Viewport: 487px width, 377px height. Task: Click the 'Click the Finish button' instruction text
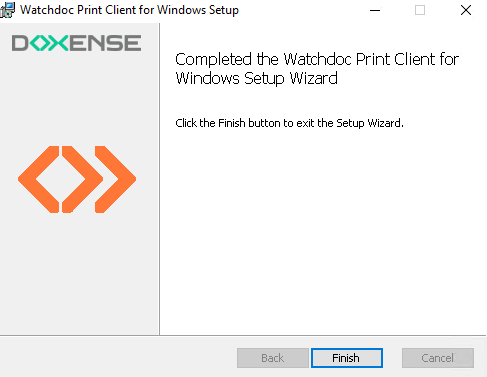coord(289,123)
